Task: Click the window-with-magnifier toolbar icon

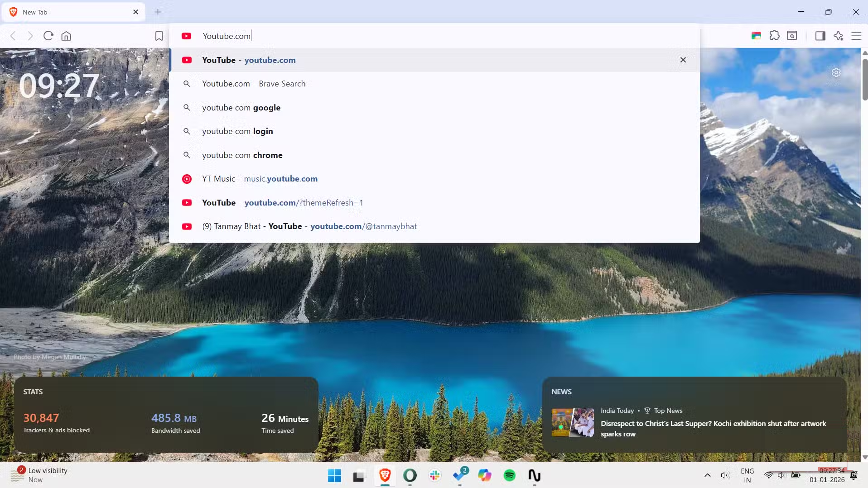Action: click(x=792, y=35)
